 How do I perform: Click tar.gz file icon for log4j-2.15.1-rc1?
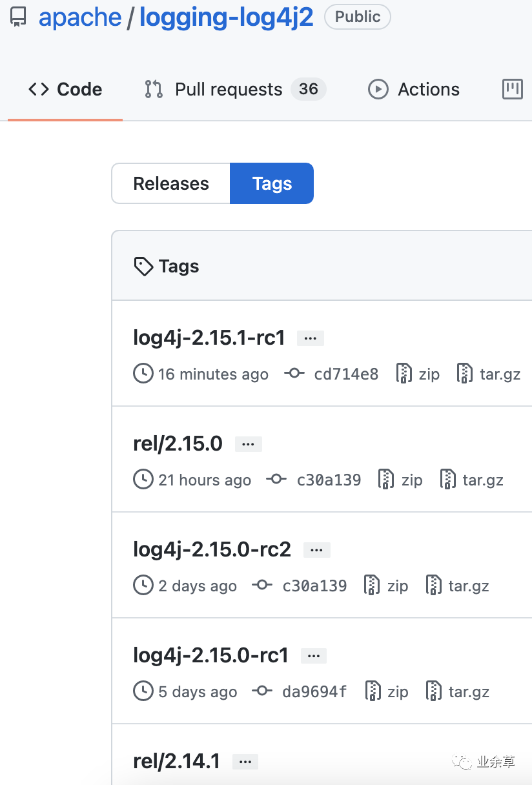pos(465,373)
